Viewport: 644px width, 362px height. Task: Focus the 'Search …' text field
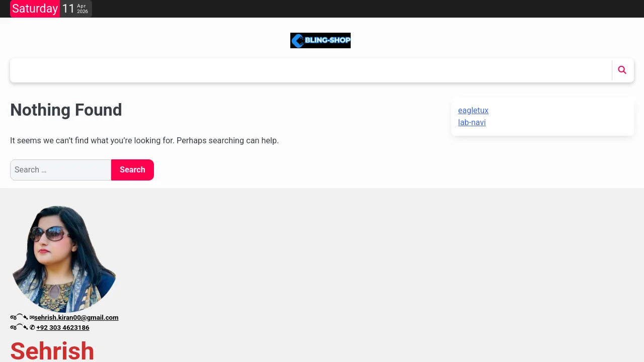point(60,170)
